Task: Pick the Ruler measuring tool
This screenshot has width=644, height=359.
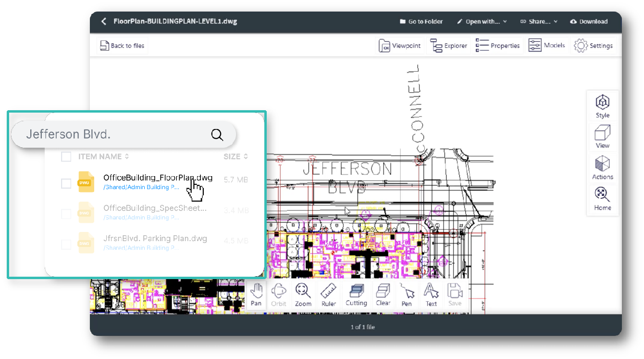Action: [x=329, y=294]
